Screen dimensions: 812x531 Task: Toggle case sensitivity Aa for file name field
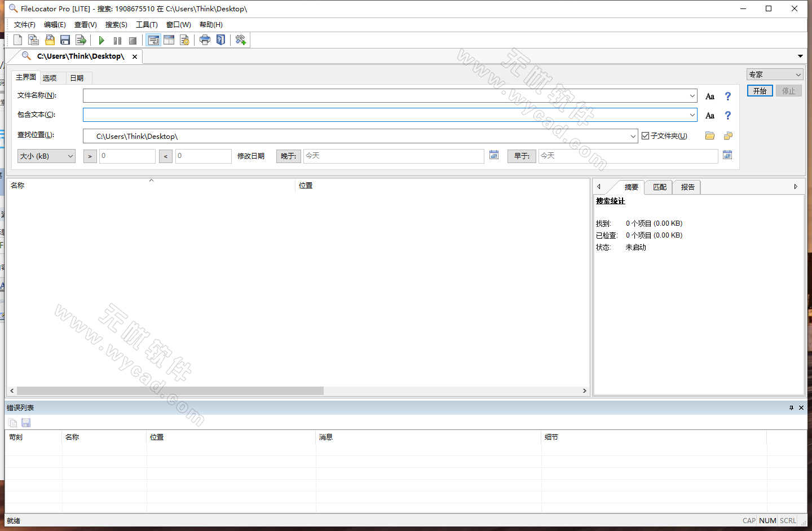[710, 96]
